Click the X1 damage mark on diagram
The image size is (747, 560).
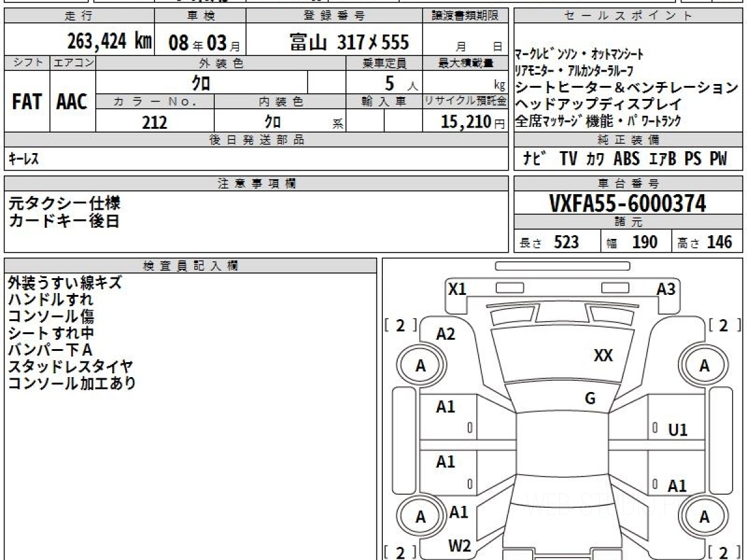pos(458,289)
